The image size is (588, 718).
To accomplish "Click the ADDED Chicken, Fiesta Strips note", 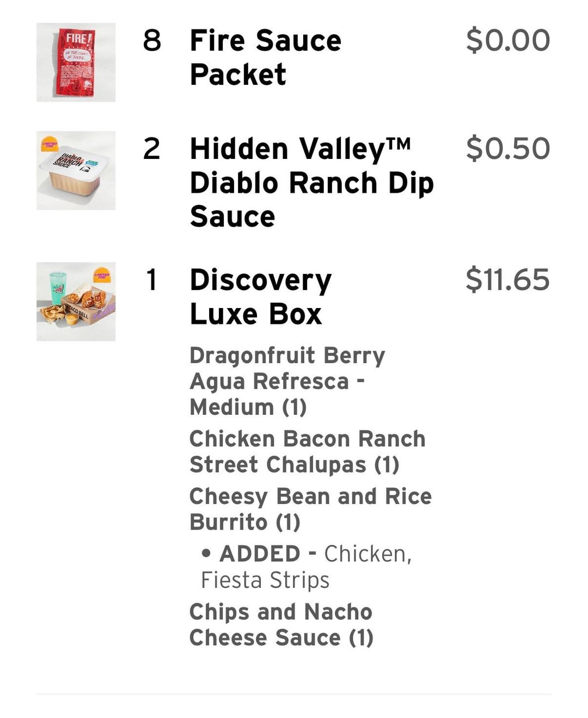I will tap(306, 567).
